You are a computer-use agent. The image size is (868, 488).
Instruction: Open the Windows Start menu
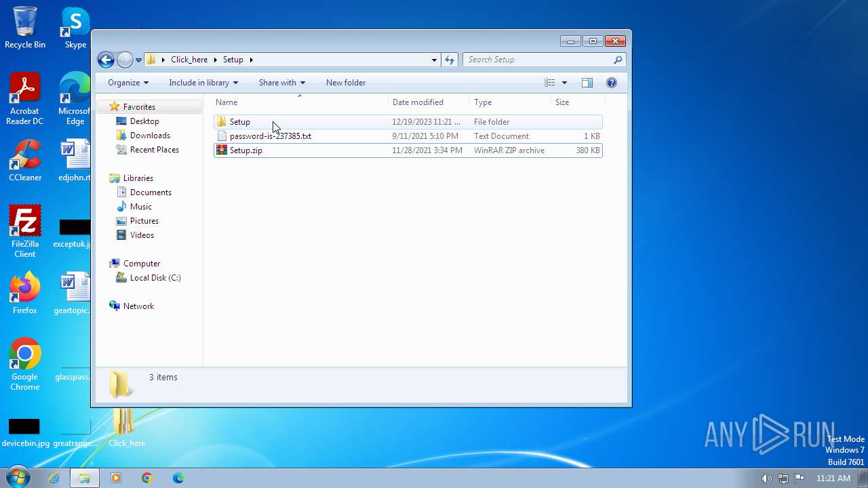18,478
